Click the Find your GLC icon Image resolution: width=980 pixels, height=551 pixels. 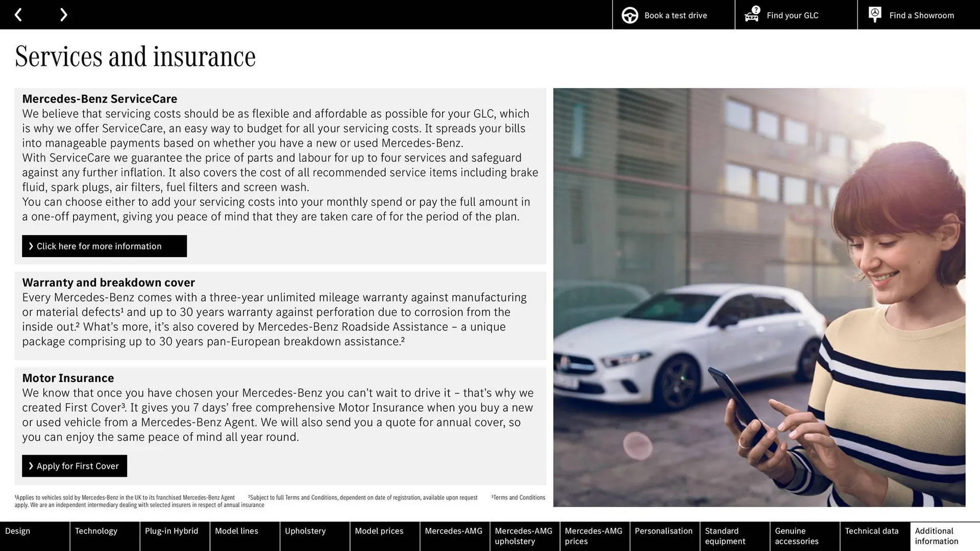750,15
